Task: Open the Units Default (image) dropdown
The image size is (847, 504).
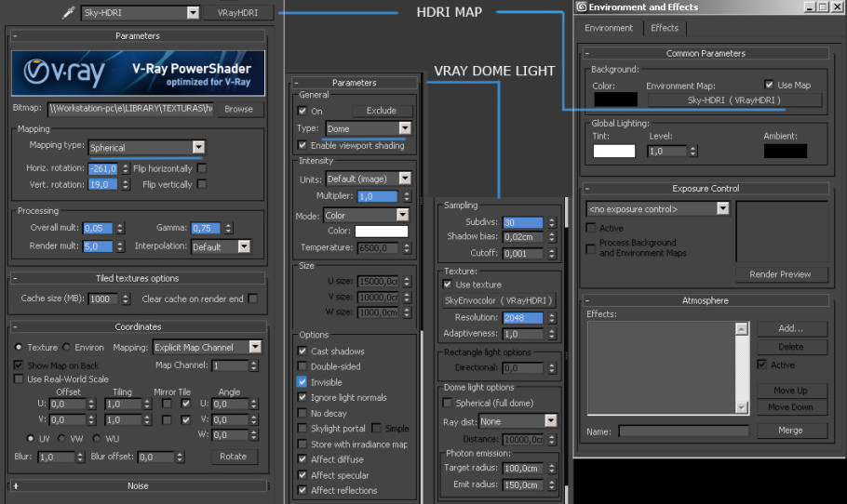Action: click(x=405, y=179)
